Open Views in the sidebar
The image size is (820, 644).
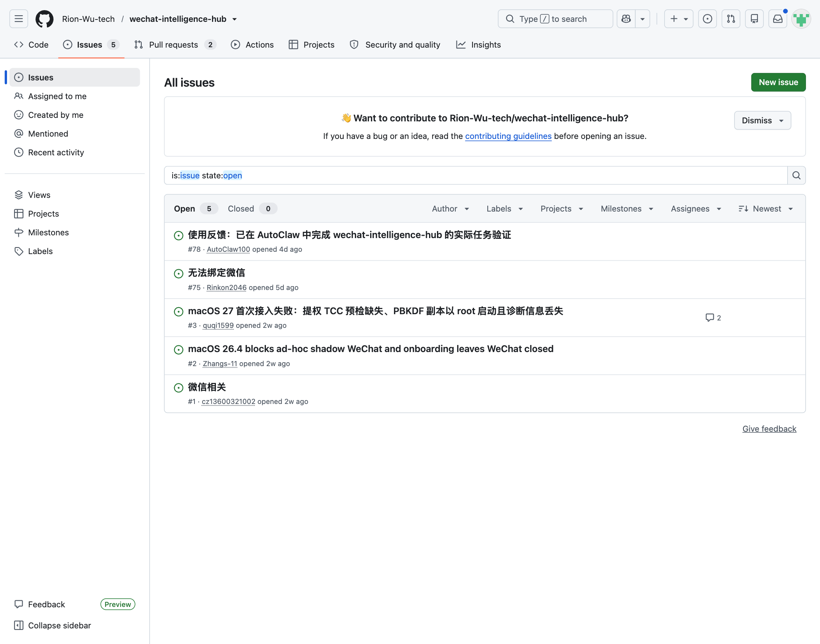[74, 195]
